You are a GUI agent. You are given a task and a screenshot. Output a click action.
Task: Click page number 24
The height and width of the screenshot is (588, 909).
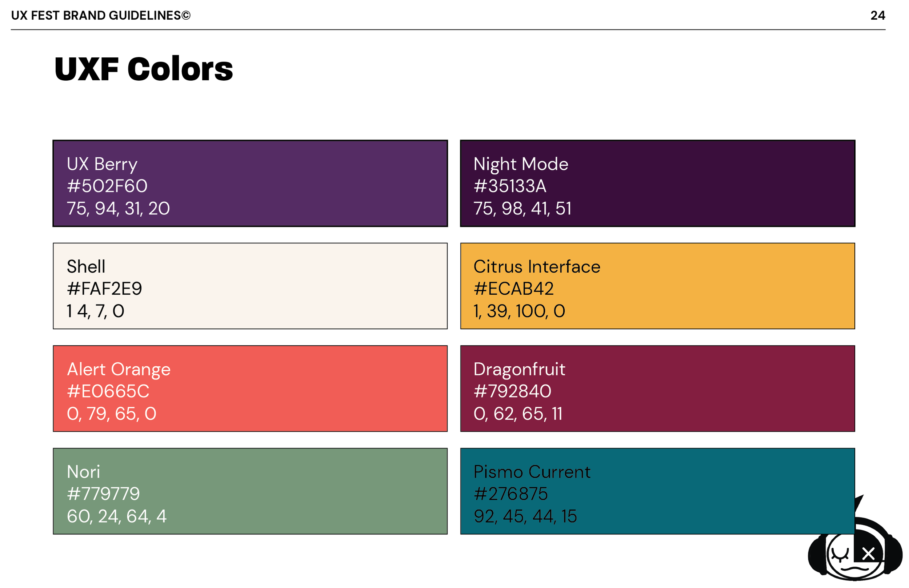pos(878,15)
